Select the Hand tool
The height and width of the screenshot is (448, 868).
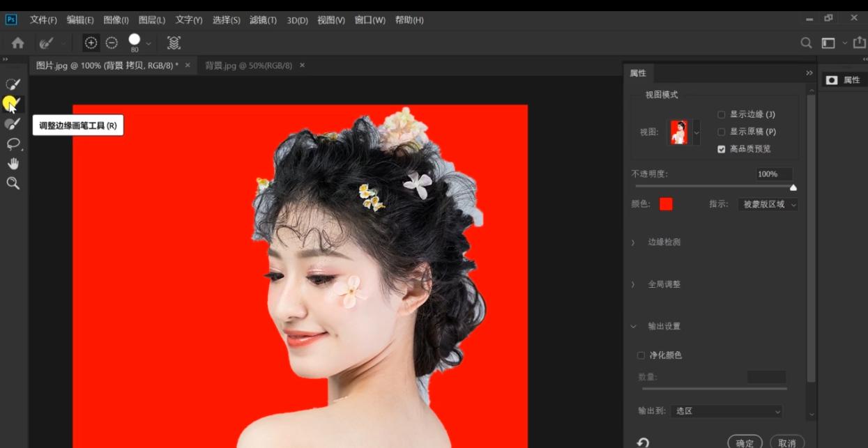12,163
